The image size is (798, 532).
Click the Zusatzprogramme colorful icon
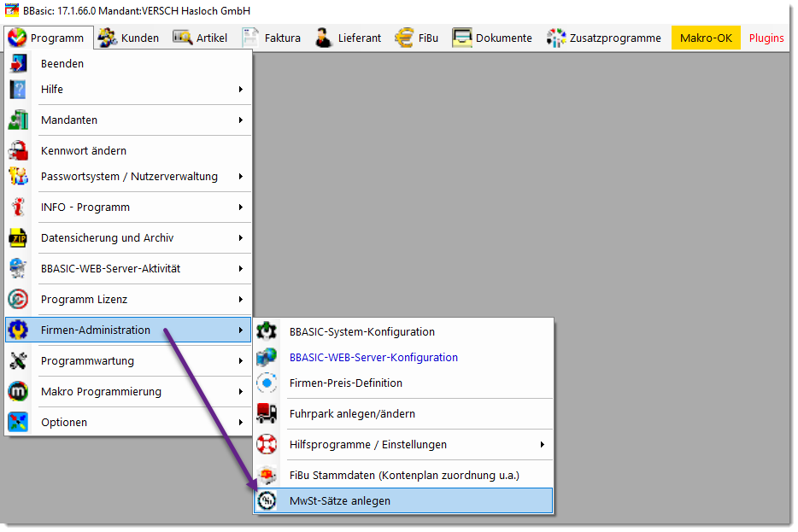pos(556,38)
